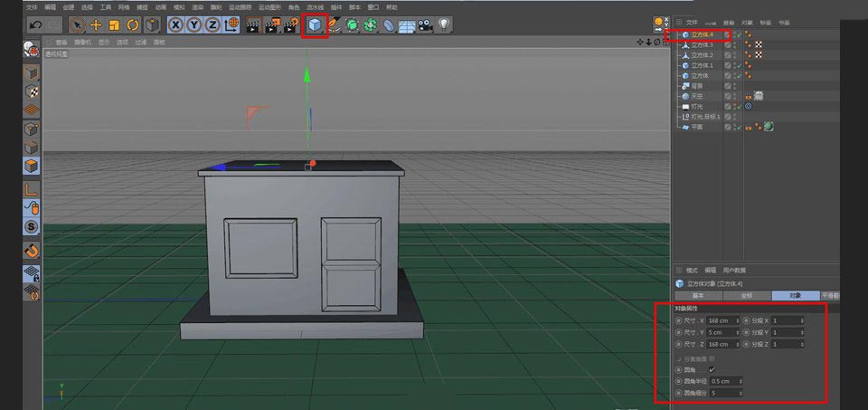Open the 模式 menu in attributes panel
The width and height of the screenshot is (868, 410).
pyautogui.click(x=692, y=271)
